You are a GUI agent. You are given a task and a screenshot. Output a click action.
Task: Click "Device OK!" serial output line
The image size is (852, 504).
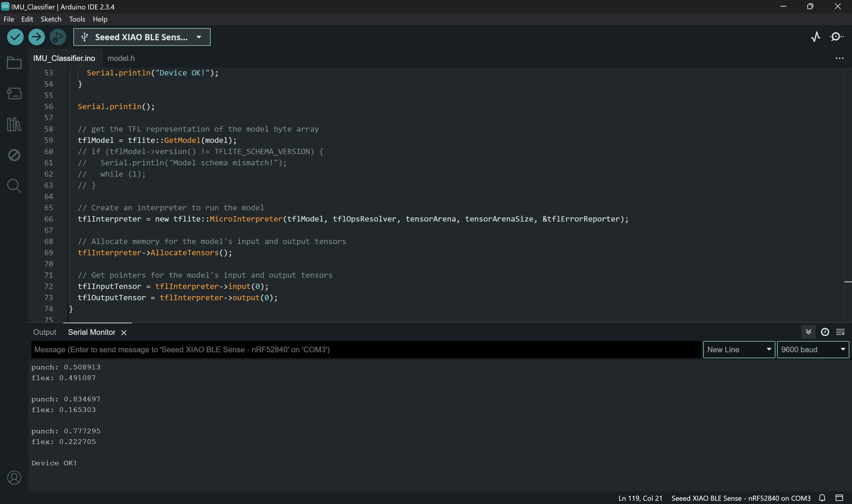[x=54, y=463]
